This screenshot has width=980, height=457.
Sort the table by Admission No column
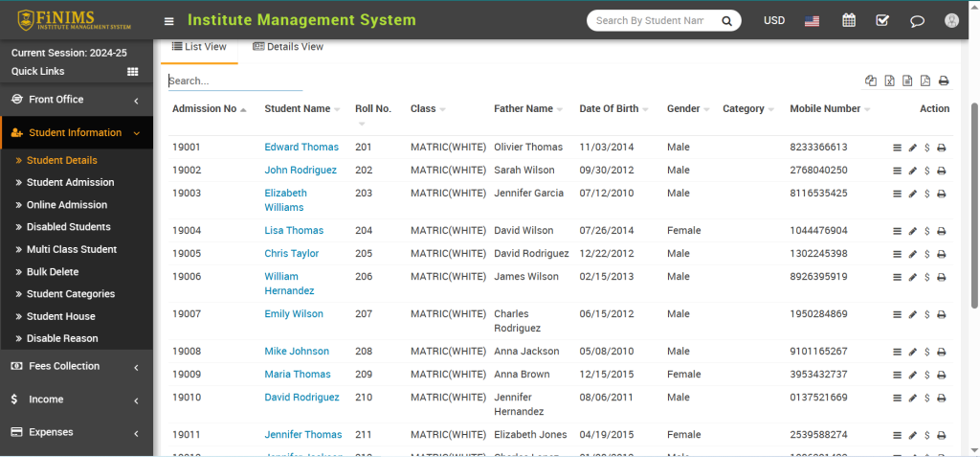click(x=204, y=109)
